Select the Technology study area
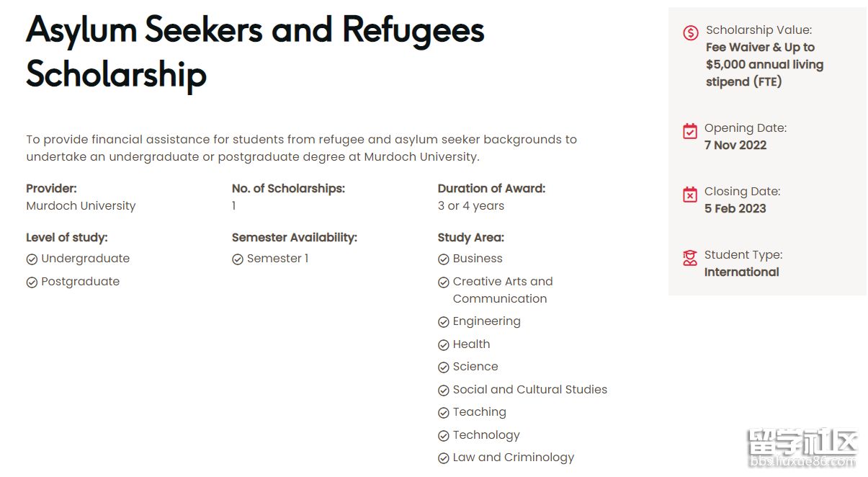 click(x=486, y=435)
